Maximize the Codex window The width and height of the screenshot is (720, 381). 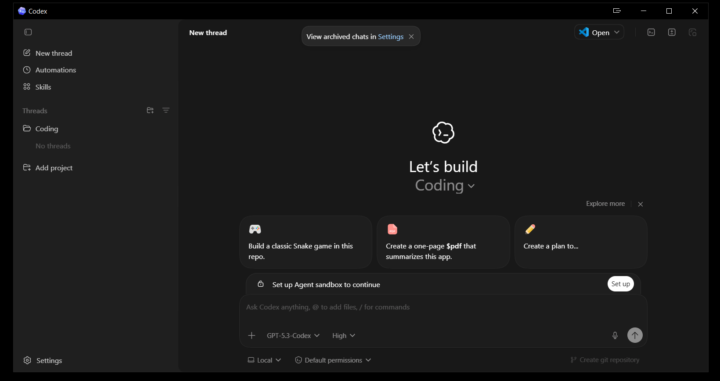(x=669, y=11)
